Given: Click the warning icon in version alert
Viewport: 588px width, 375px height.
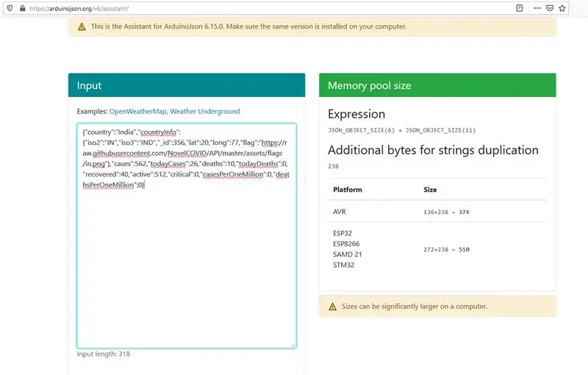Looking at the screenshot, I should click(x=82, y=26).
